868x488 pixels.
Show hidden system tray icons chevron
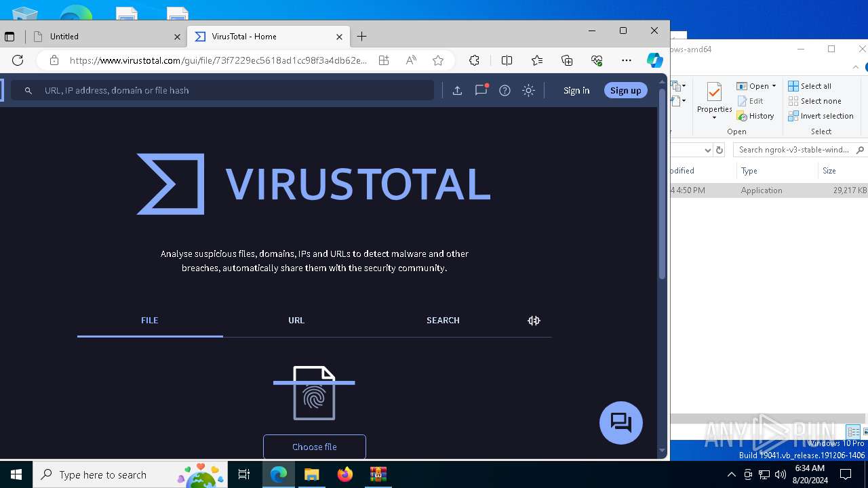coord(731,474)
